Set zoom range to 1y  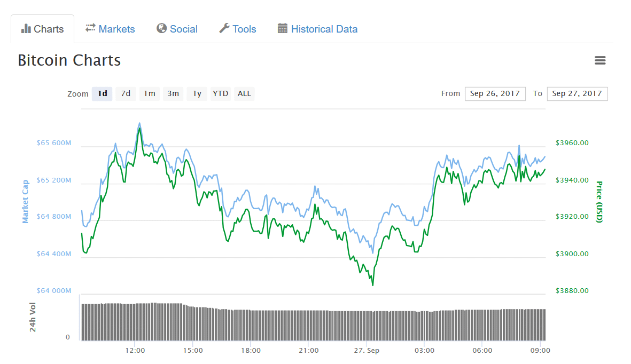point(197,94)
